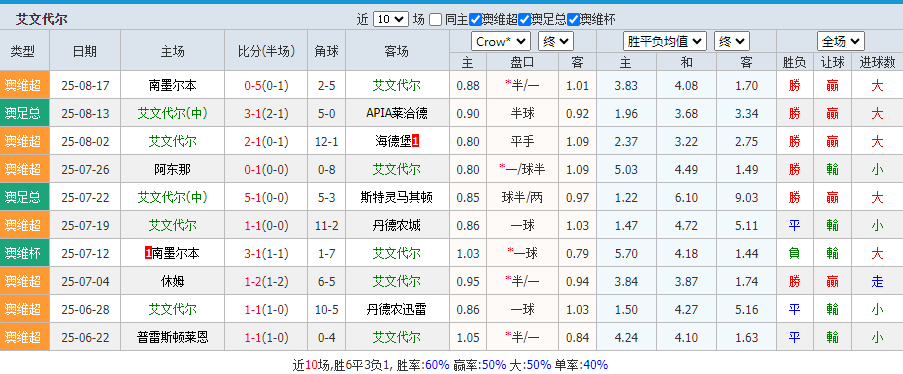Click the 0-1(0-0) score on 25-07-26

coord(266,169)
